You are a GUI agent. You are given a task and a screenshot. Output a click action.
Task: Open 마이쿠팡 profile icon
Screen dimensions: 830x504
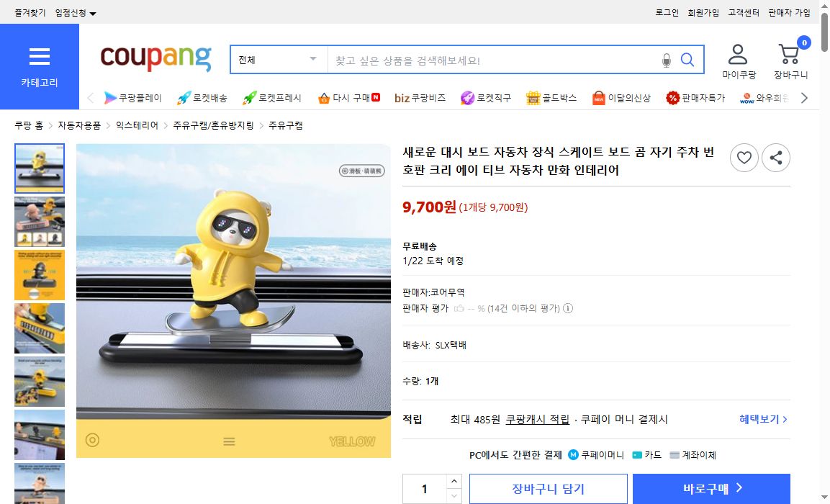[738, 54]
